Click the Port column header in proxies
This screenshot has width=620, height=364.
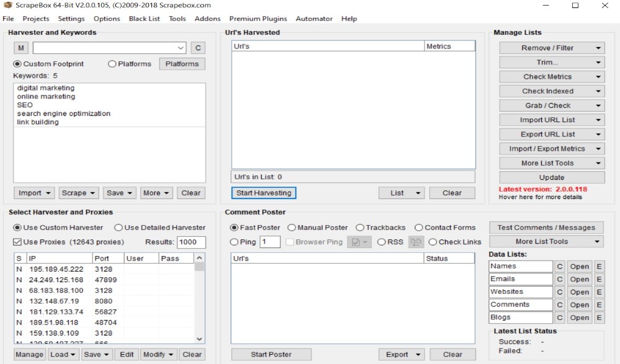coord(108,259)
